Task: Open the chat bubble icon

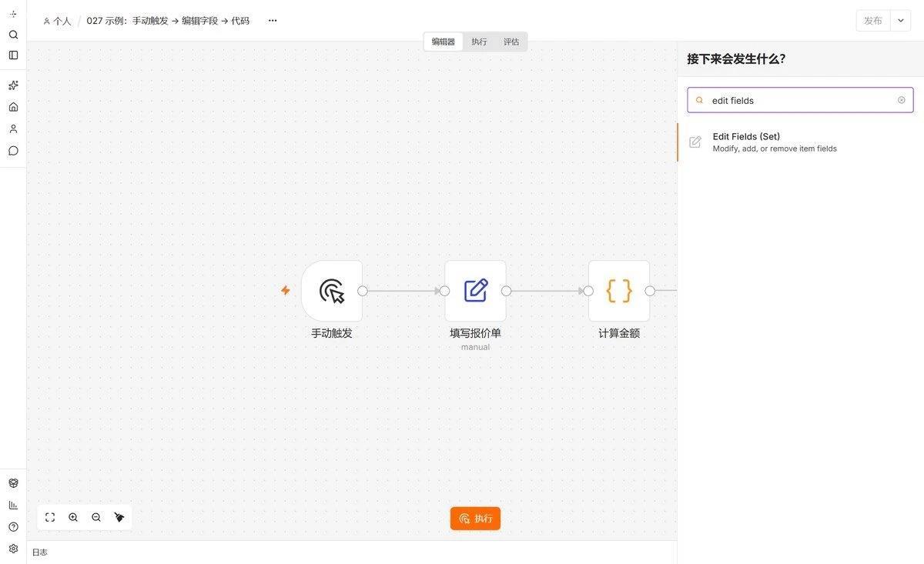Action: coord(13,151)
